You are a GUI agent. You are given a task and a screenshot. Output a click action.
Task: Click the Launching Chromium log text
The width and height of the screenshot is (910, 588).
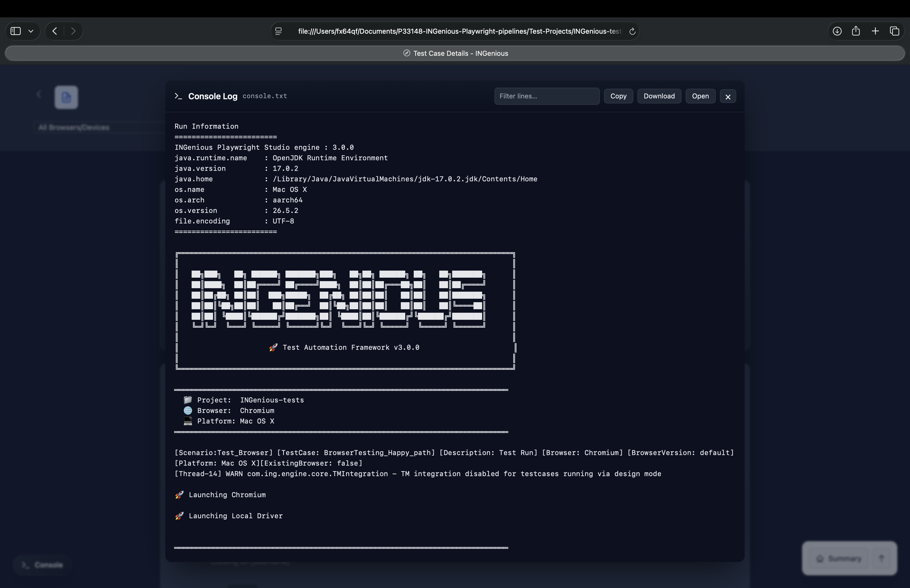(x=227, y=495)
